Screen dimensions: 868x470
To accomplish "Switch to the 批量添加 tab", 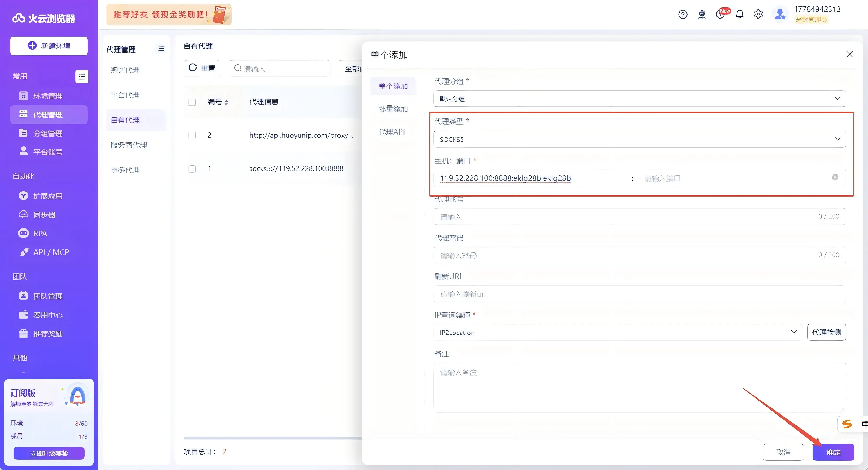I will pyautogui.click(x=393, y=109).
